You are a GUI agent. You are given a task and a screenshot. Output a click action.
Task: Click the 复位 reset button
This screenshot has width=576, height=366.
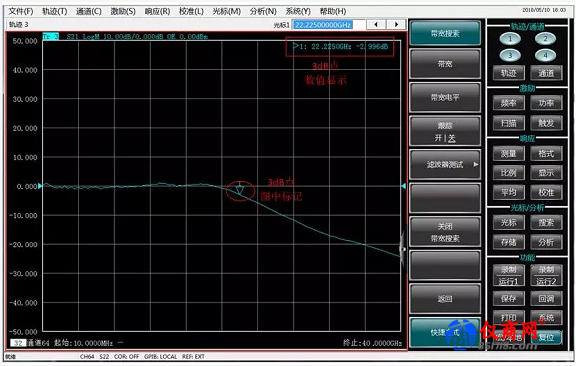click(x=546, y=337)
